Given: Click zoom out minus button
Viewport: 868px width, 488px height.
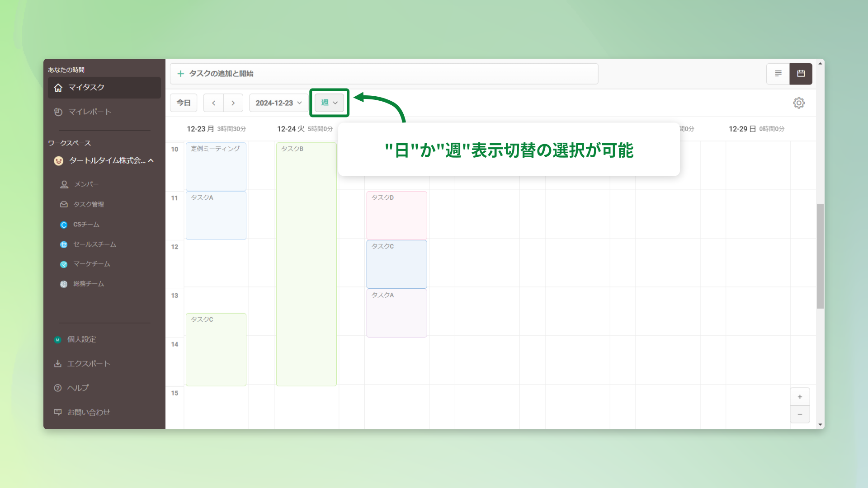Looking at the screenshot, I should click(800, 414).
